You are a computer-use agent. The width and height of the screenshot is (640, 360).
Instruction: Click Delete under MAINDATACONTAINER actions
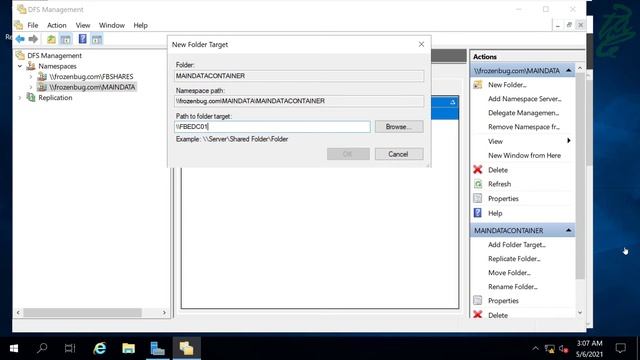click(x=498, y=315)
